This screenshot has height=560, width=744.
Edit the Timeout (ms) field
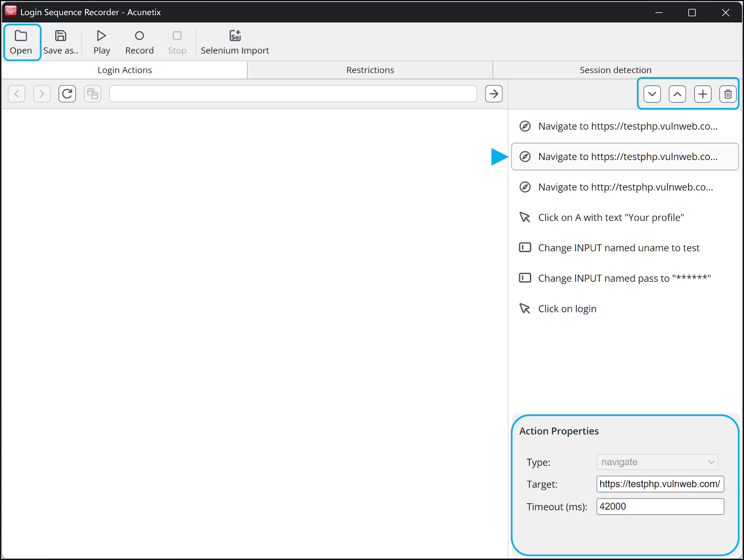coord(660,507)
